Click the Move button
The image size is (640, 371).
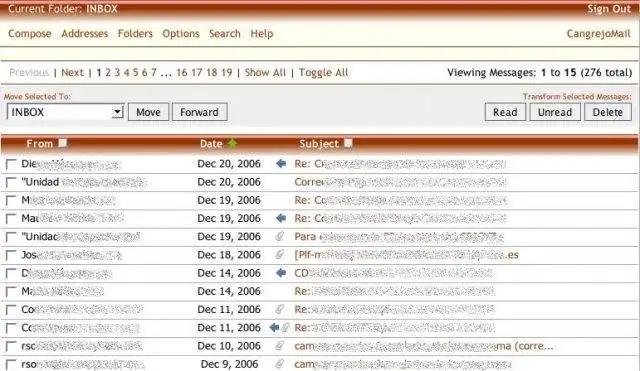pyautogui.click(x=148, y=112)
